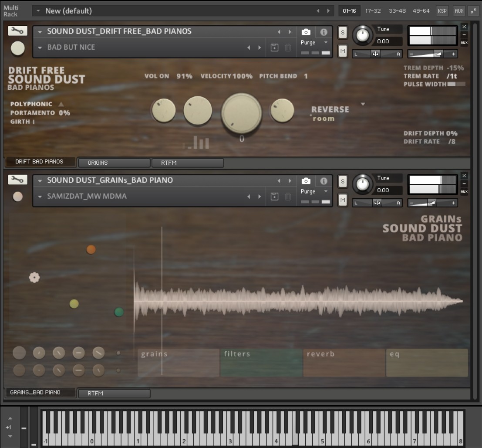Show rack page 49-64
Screen dimensions: 482x448
(x=421, y=11)
